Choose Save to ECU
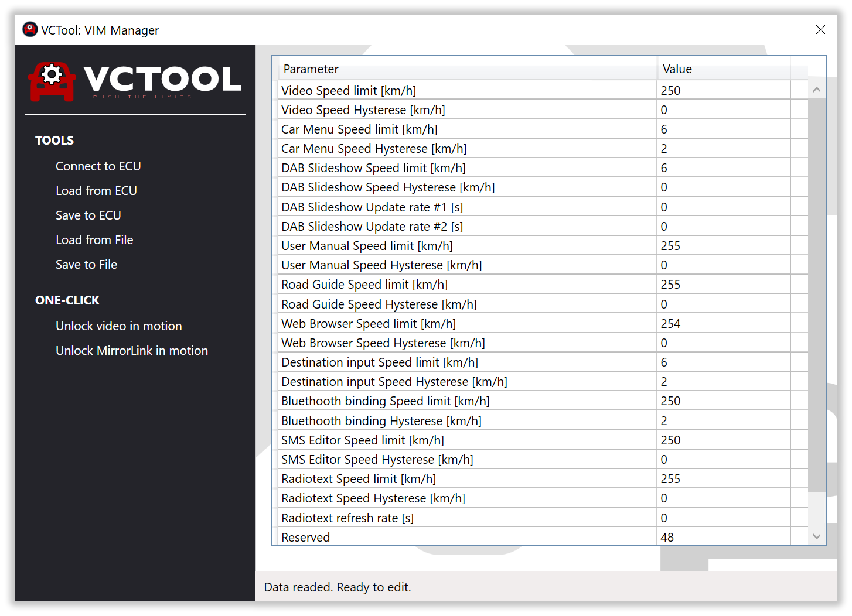 click(x=88, y=215)
